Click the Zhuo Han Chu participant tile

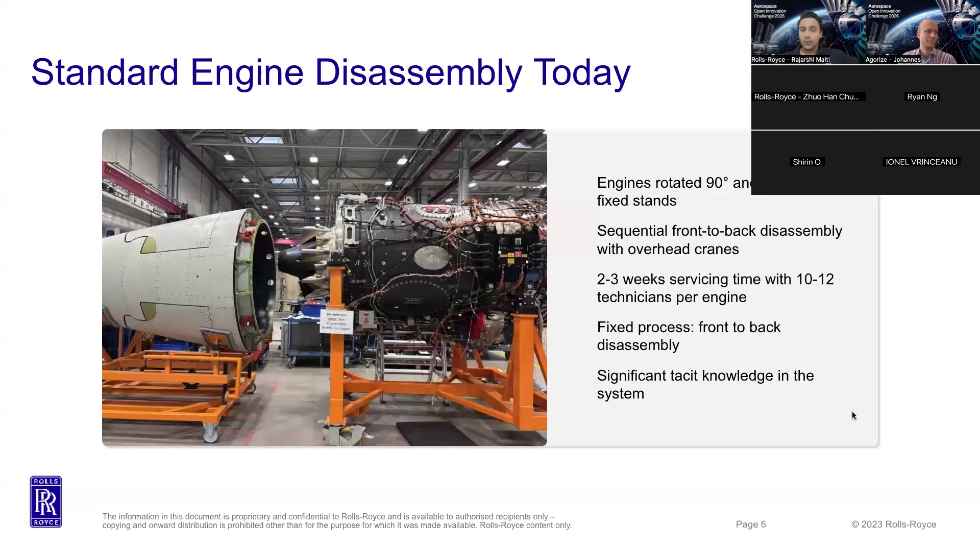pos(808,97)
